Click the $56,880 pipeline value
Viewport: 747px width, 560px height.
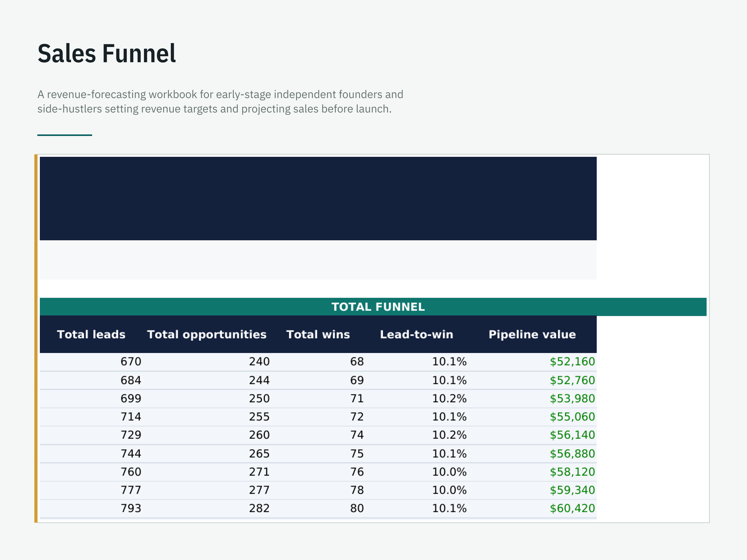tap(572, 453)
